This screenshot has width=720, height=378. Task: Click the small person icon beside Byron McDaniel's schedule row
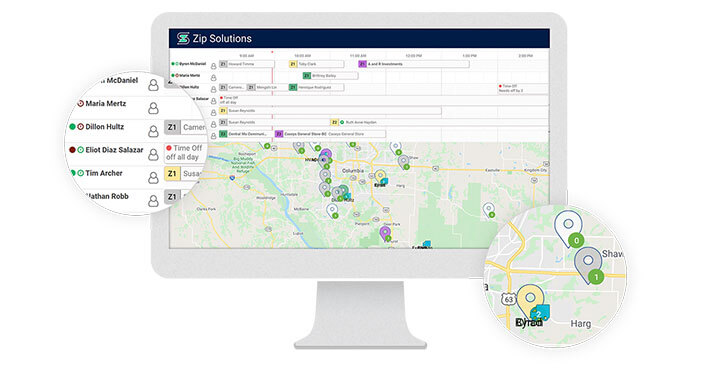tap(214, 66)
